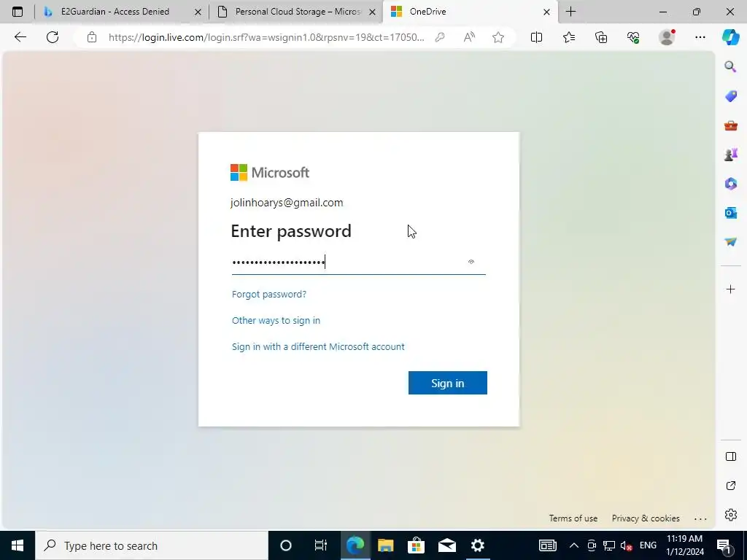Image resolution: width=747 pixels, height=560 pixels.
Task: View site information lock icon
Action: tap(92, 37)
